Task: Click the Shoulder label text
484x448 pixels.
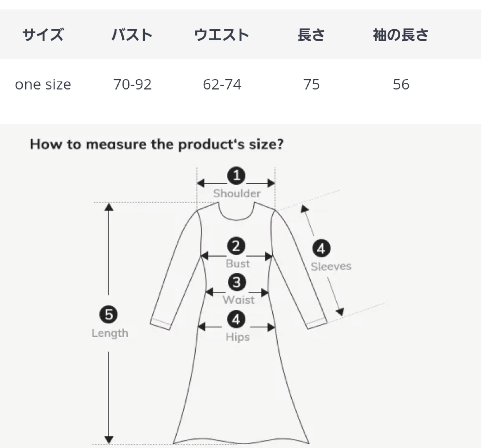Action: [x=237, y=193]
